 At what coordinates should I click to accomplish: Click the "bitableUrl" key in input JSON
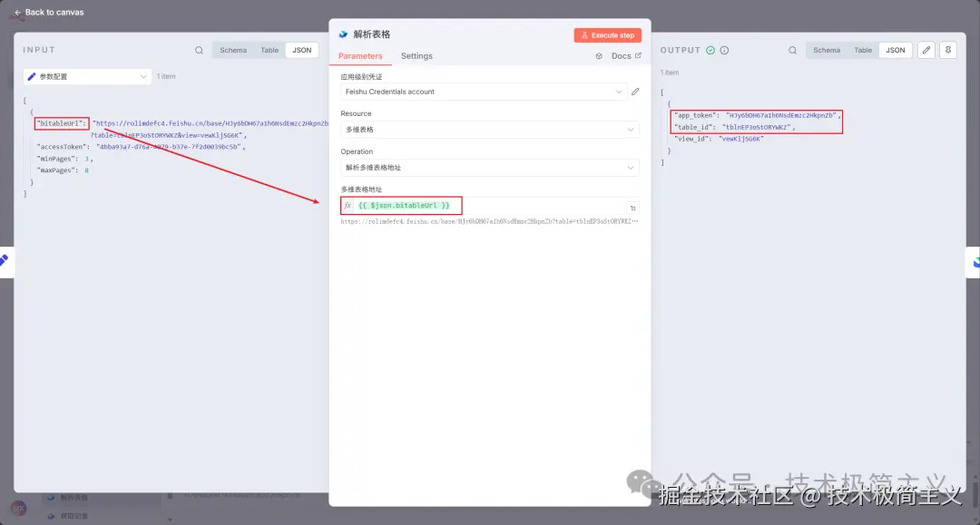click(x=62, y=123)
